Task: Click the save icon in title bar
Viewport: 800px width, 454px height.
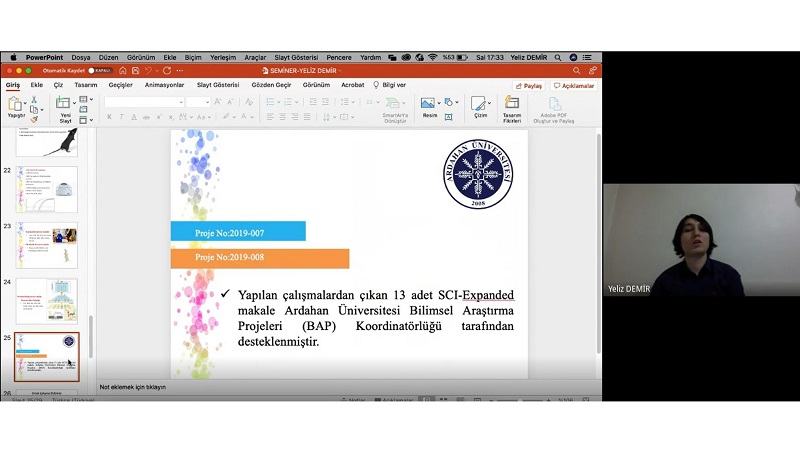Action: pyautogui.click(x=136, y=71)
